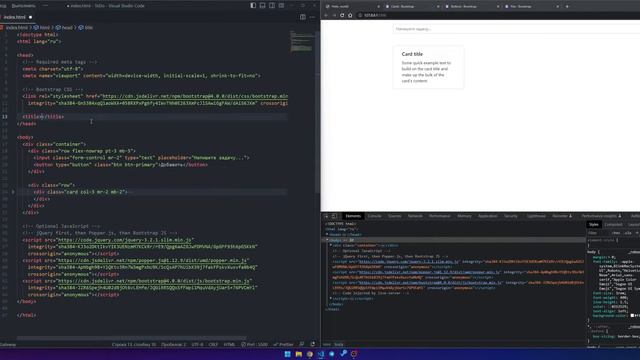Toggle secondary sidebar layout icon in VS Code
The image size is (640, 360).
pyautogui.click(x=272, y=6)
